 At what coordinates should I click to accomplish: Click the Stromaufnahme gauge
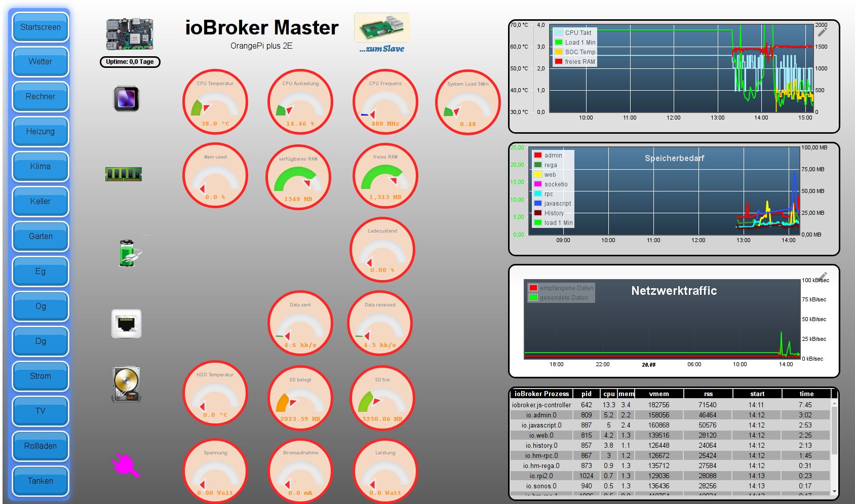[300, 472]
